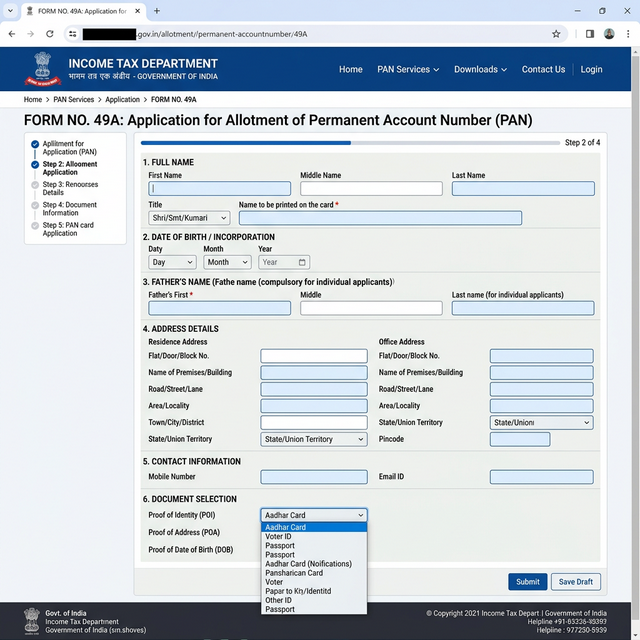This screenshot has width=640, height=640.
Task: Click the Father's First name field
Action: point(220,308)
